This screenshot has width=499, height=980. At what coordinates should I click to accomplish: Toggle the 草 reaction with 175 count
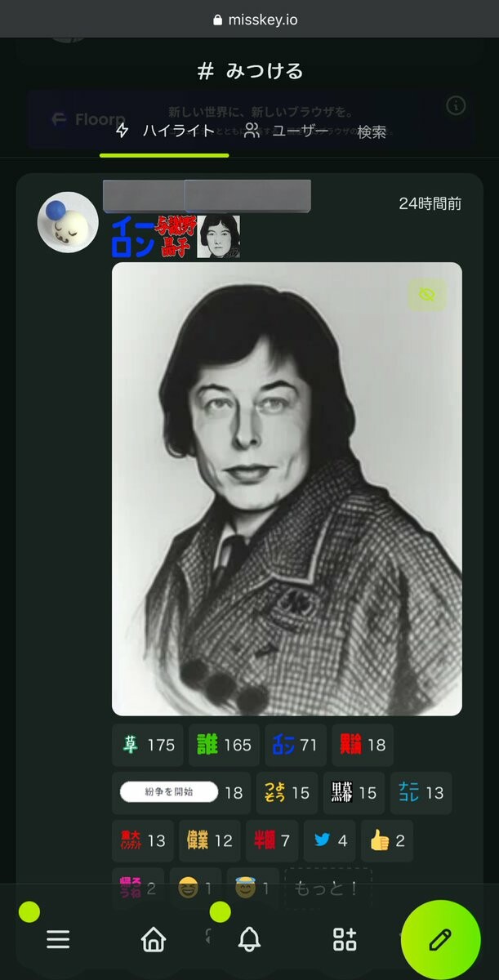(x=148, y=745)
